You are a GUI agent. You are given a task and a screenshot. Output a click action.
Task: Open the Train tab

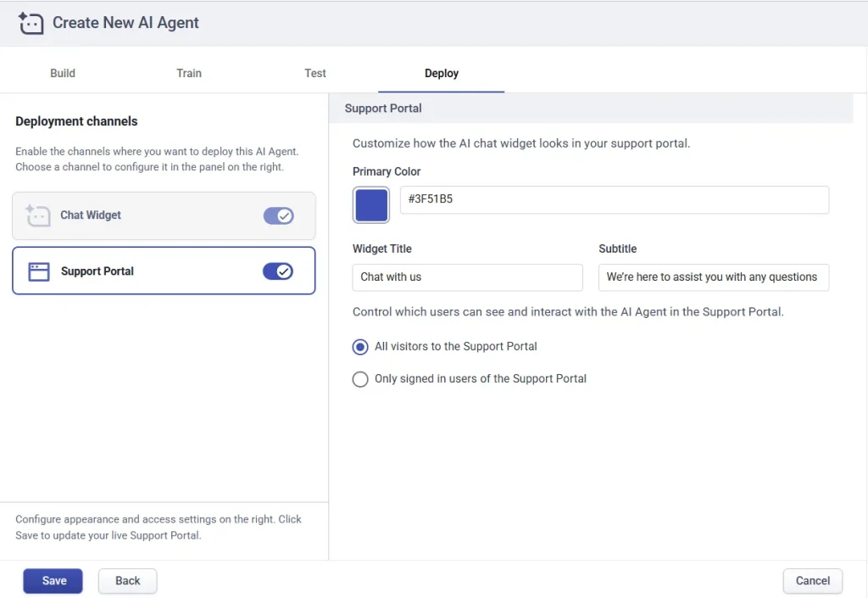coord(189,73)
